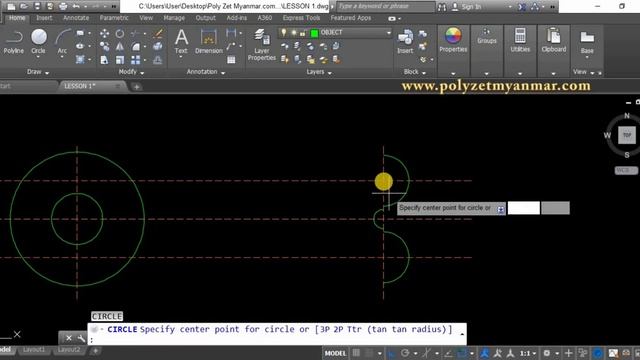Open the Featured Apps tab
This screenshot has width=640, height=360.
pyautogui.click(x=351, y=18)
